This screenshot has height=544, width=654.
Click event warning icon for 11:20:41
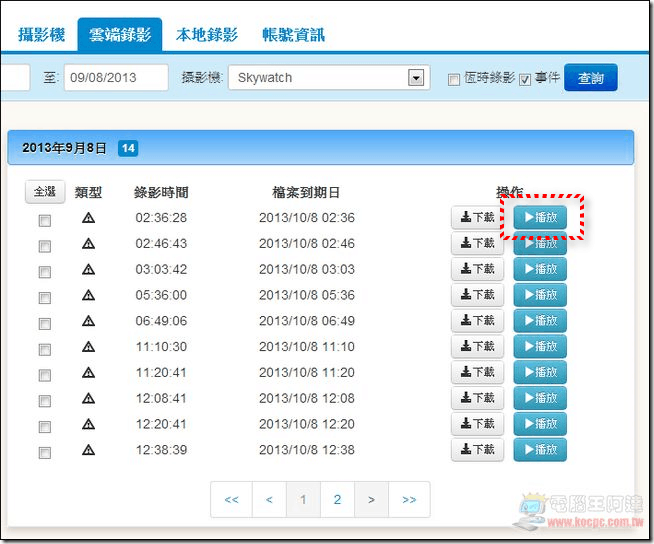point(88,372)
